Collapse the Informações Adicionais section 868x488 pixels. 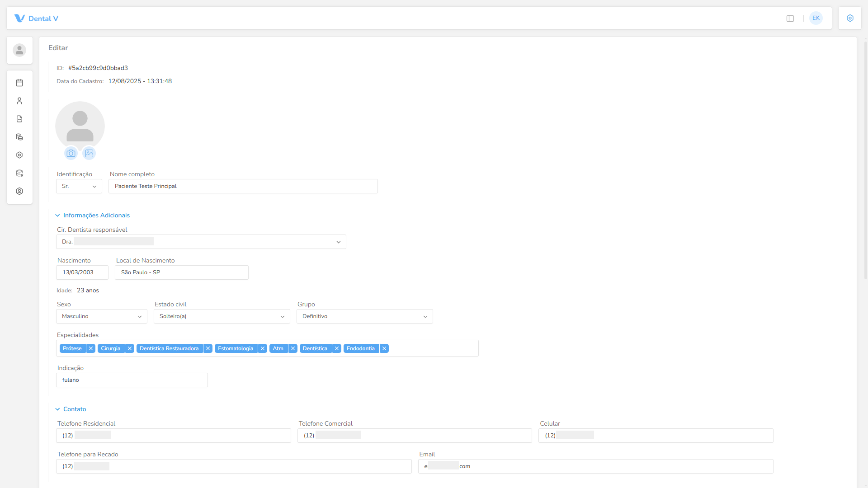pyautogui.click(x=93, y=216)
